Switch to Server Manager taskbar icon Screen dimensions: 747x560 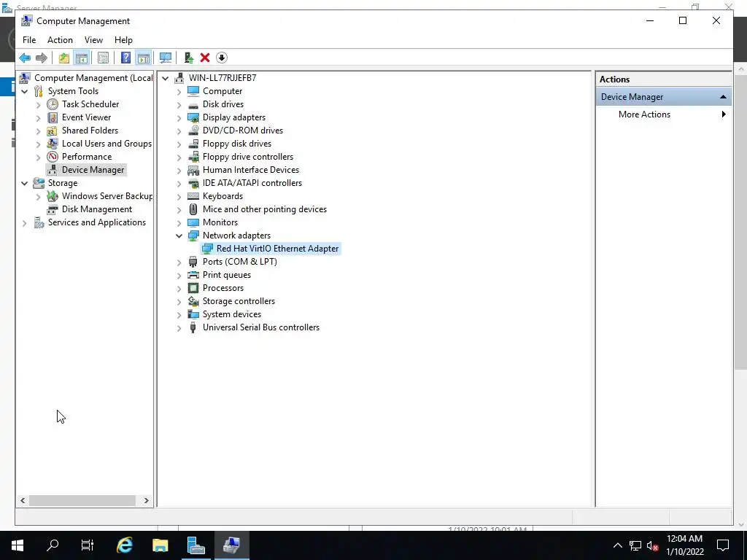(x=196, y=545)
